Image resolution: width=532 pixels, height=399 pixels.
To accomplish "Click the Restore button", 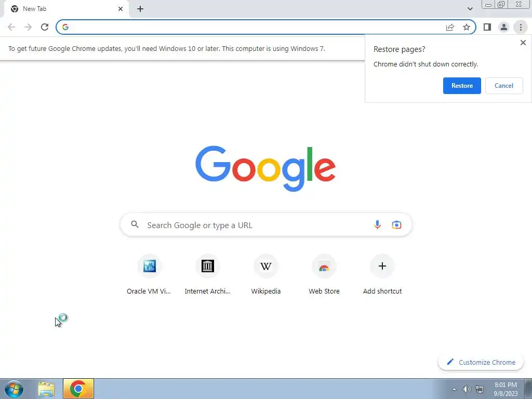I will pos(462,86).
